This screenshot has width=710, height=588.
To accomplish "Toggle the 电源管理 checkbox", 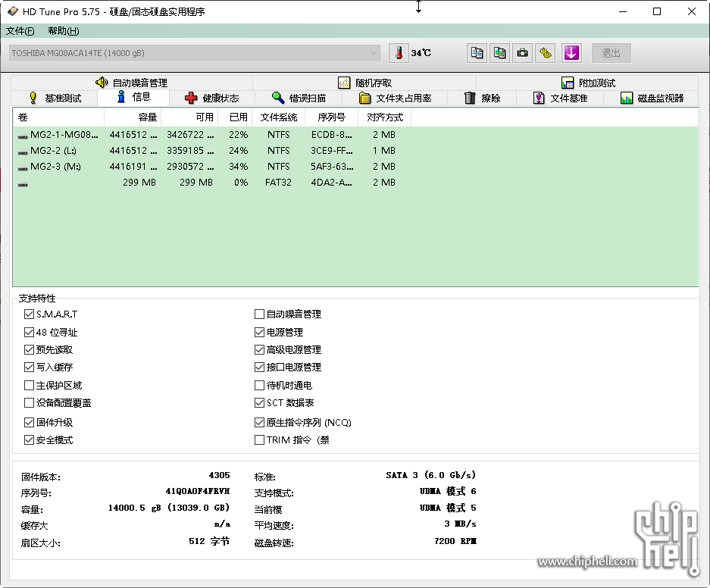I will tap(259, 332).
